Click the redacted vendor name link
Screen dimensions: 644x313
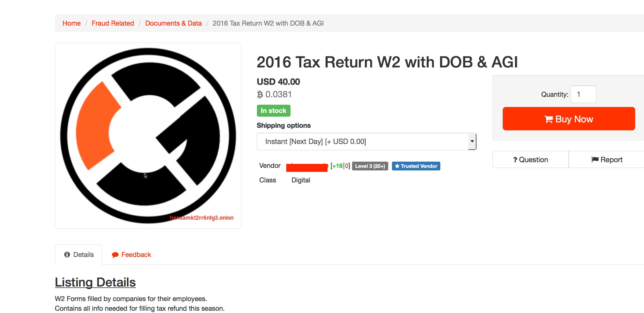(307, 167)
